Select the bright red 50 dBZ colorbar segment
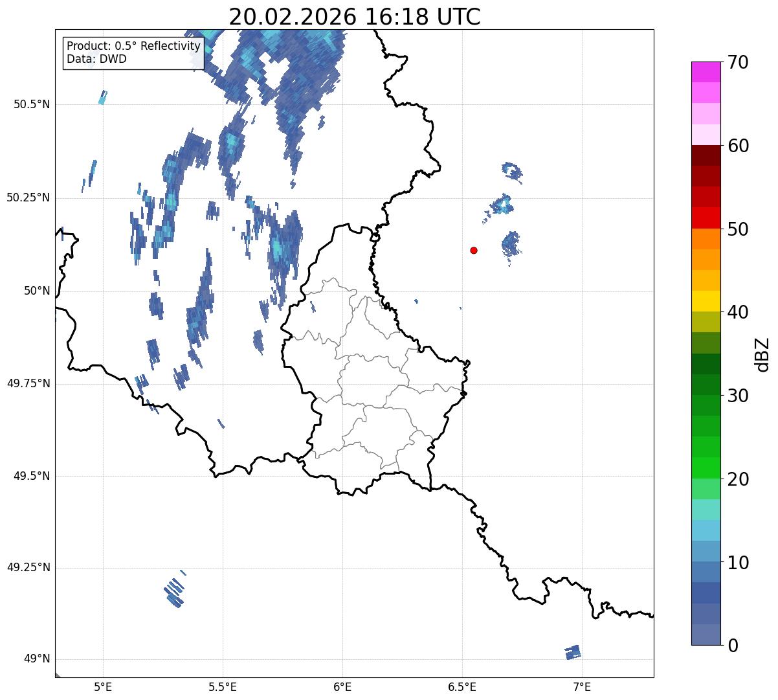This screenshot has width=778, height=700. pyautogui.click(x=706, y=218)
